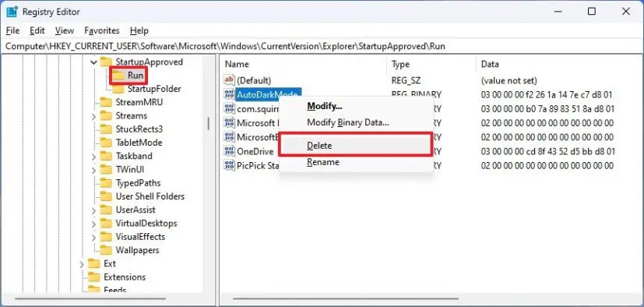Select the OneDrive value name

(x=255, y=151)
